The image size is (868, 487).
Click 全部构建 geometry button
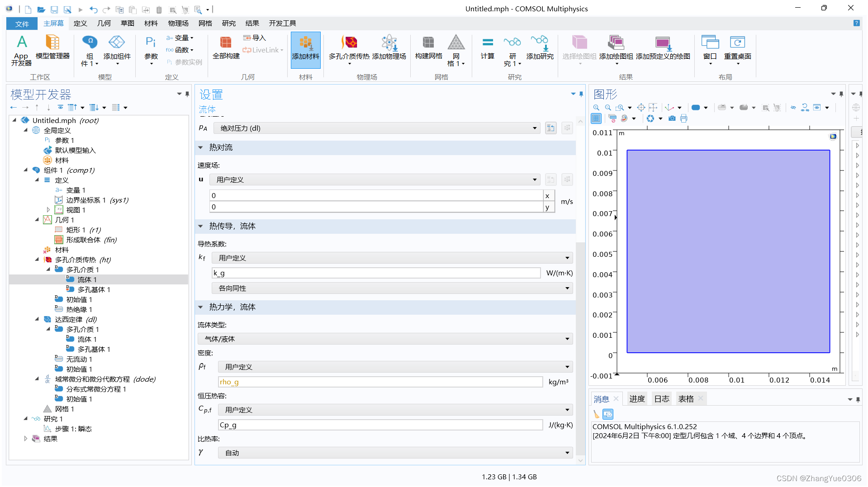226,47
